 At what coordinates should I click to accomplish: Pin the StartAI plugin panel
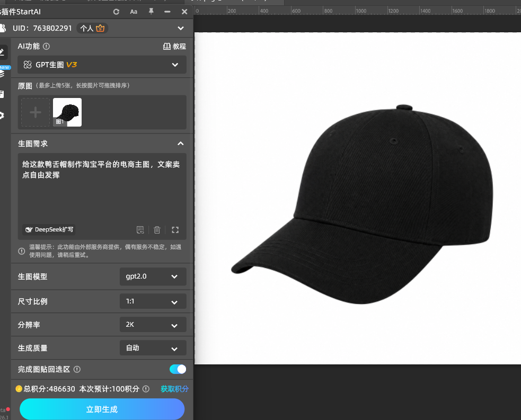tap(151, 12)
